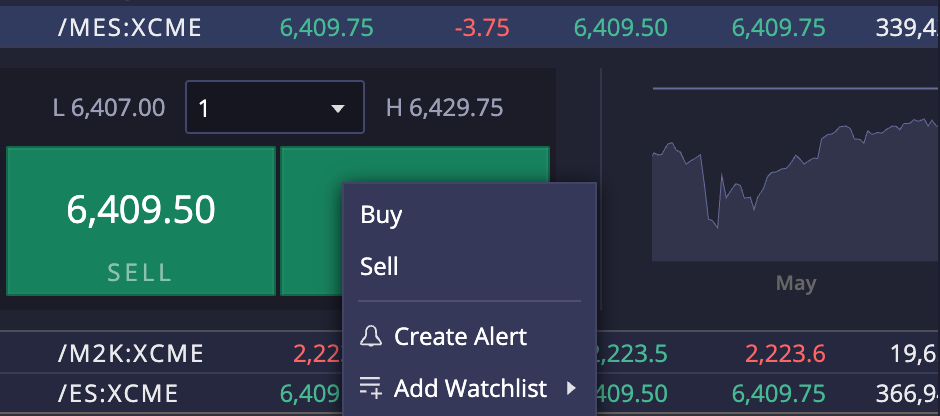
Task: Click the 2,223.6 ask price for /M2K
Action: tap(785, 354)
